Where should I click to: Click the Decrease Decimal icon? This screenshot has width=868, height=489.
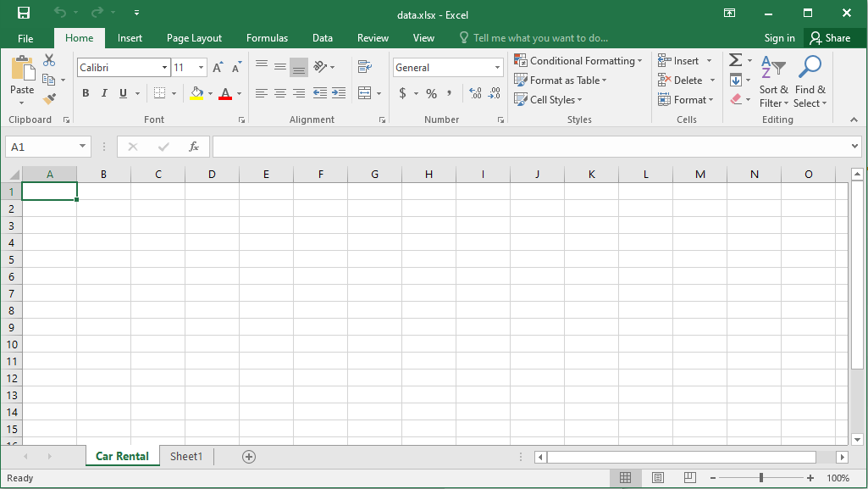(x=494, y=93)
